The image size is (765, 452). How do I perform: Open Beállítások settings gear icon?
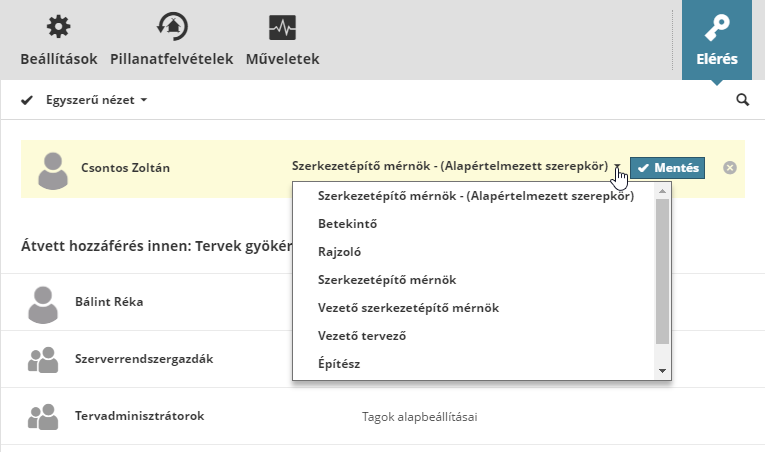coord(59,28)
